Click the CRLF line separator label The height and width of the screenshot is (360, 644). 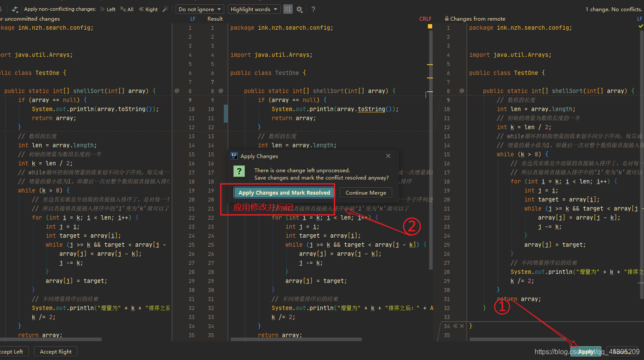click(x=425, y=19)
